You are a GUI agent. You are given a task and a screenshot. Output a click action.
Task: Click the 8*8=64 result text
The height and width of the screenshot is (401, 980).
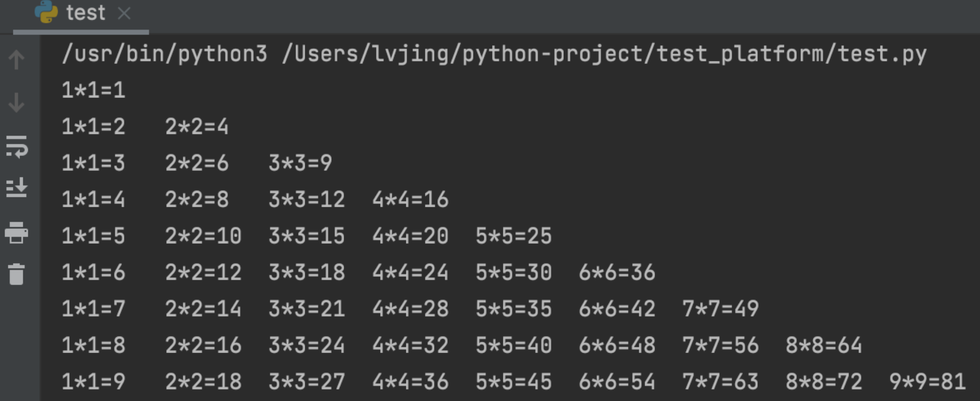click(x=824, y=345)
